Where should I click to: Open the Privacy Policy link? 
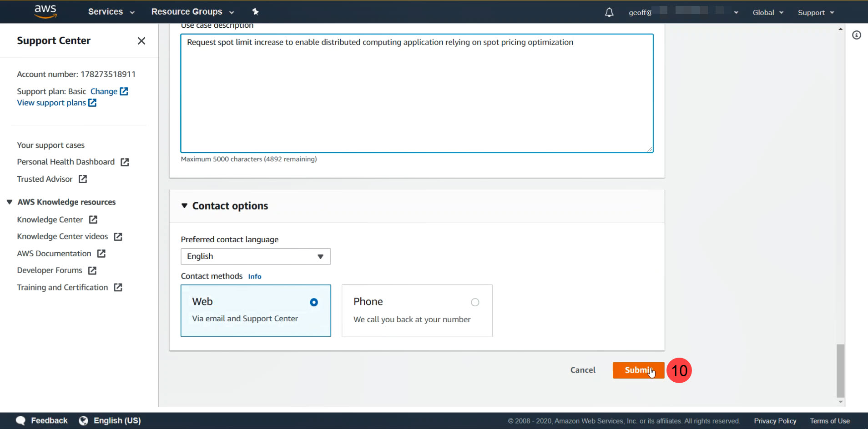pyautogui.click(x=775, y=421)
